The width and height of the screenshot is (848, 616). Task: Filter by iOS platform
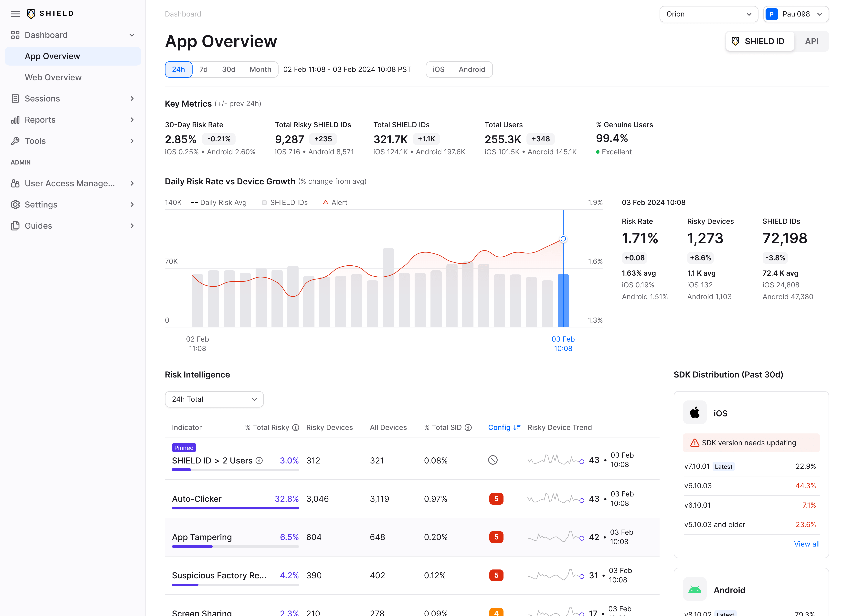click(439, 69)
